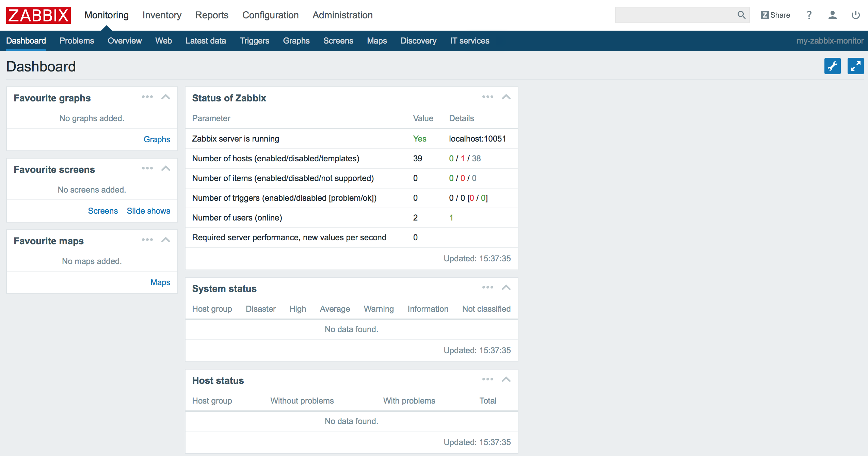868x456 pixels.
Task: Open the Administration menu
Action: [343, 15]
